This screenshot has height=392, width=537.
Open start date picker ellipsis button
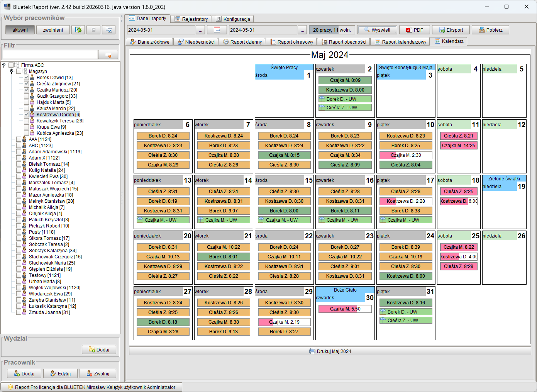200,30
